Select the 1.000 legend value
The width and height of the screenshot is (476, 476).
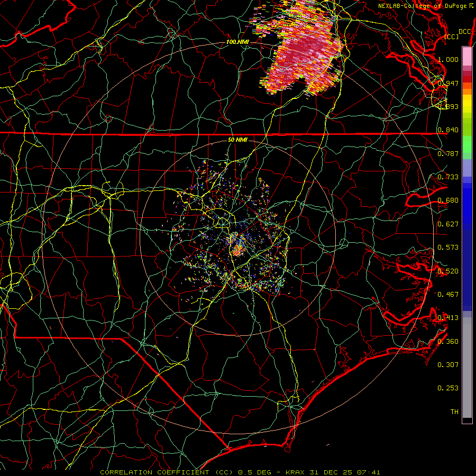(x=448, y=59)
